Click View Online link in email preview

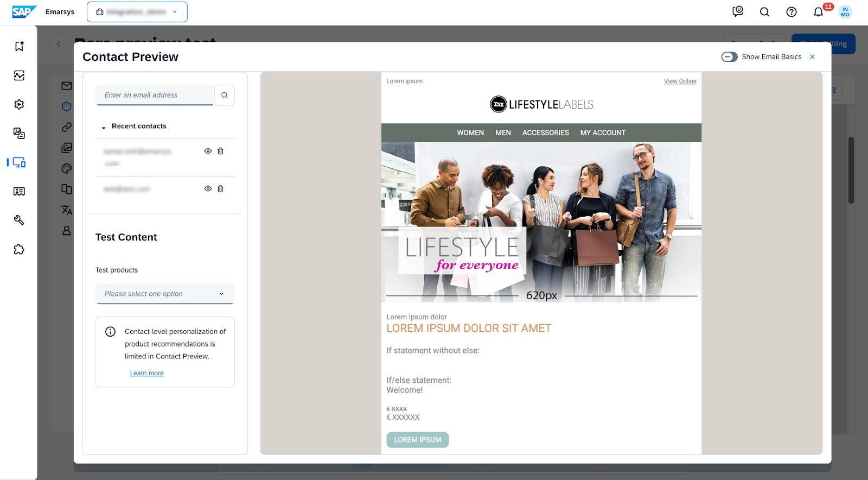click(680, 81)
